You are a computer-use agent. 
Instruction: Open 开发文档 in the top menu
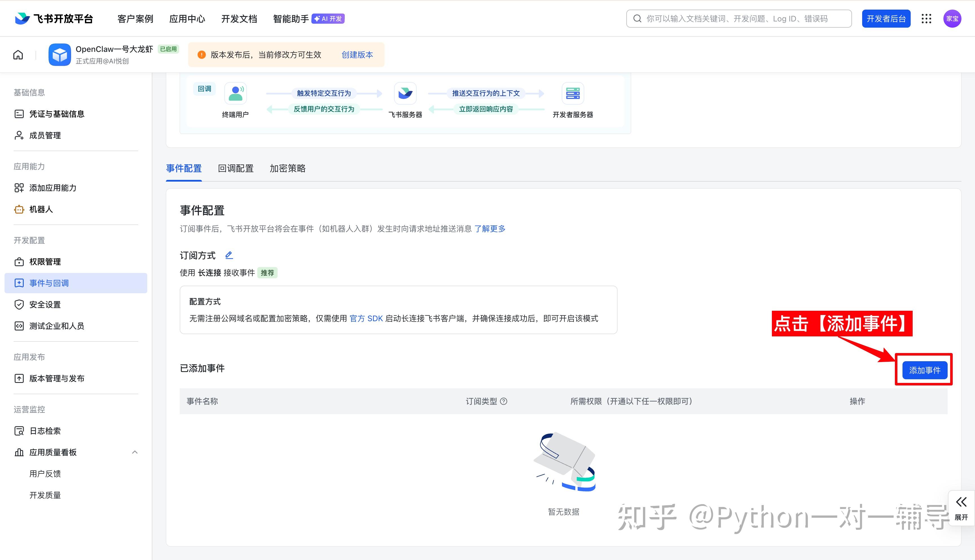coord(239,18)
